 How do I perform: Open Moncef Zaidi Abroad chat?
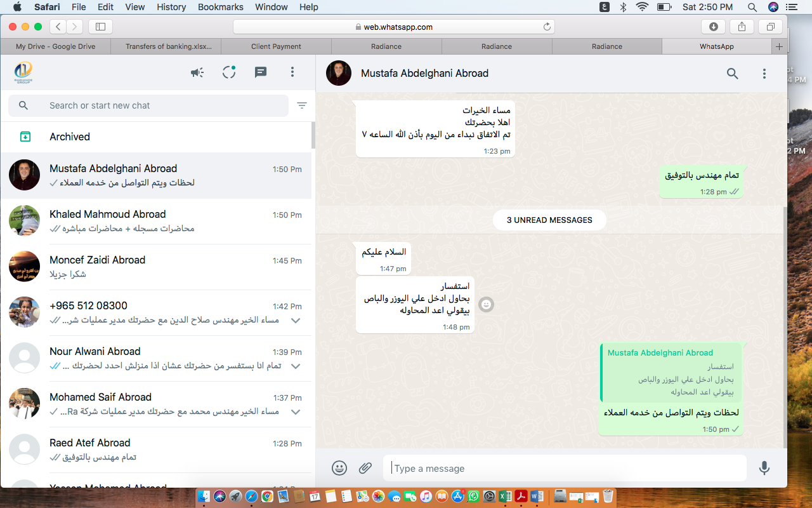[x=155, y=267]
